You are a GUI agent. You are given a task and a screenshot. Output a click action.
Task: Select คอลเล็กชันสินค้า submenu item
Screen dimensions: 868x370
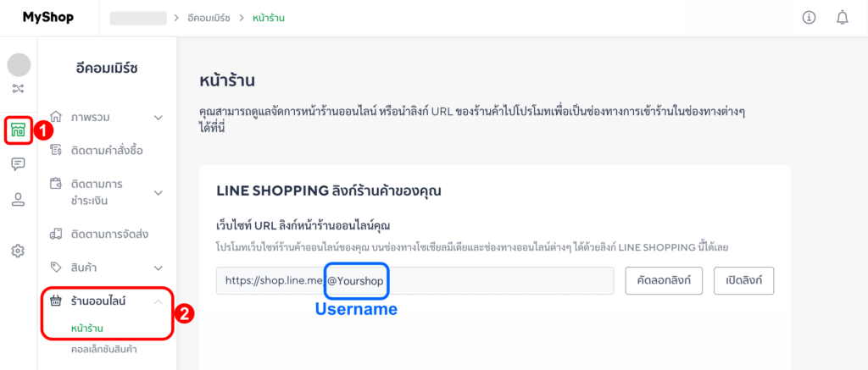pos(104,349)
